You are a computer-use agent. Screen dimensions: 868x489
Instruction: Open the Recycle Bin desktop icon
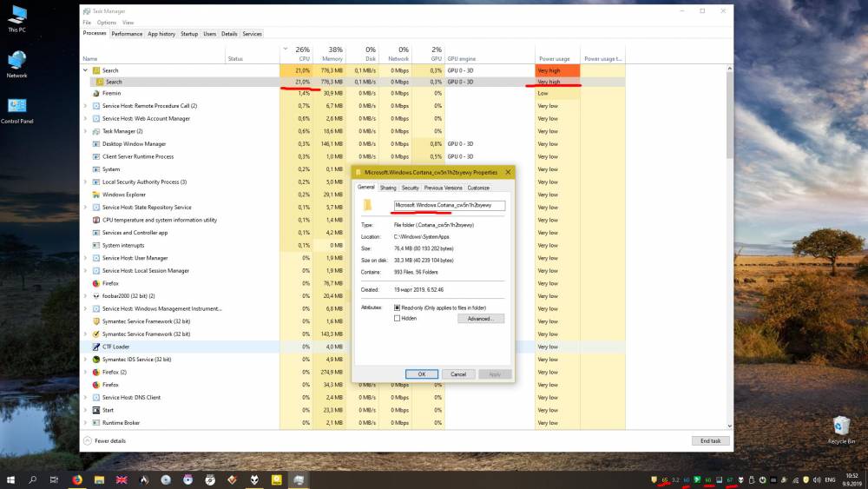841,430
